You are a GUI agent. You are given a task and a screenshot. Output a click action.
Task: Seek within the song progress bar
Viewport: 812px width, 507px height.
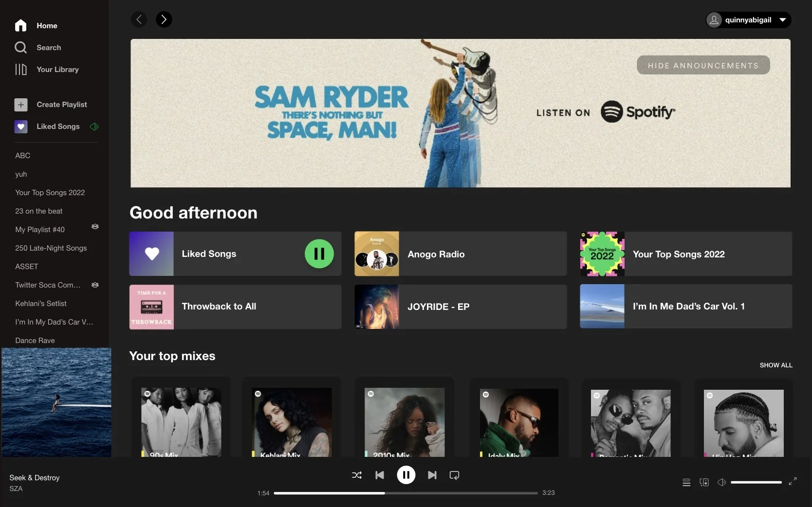tap(406, 493)
